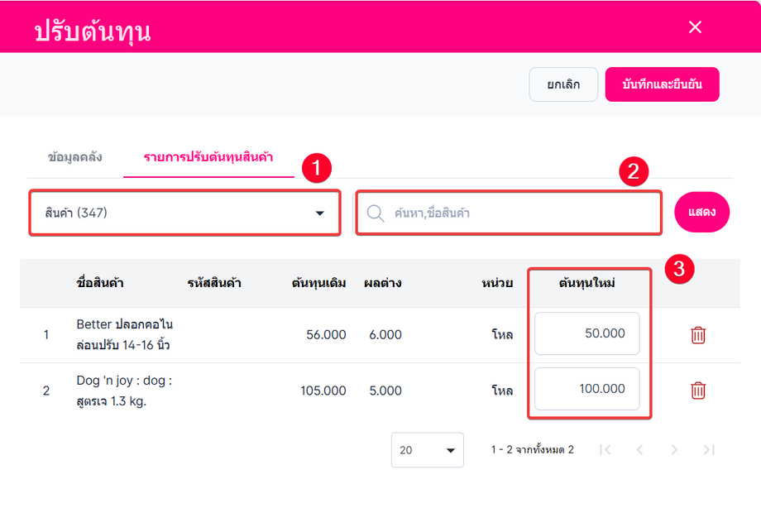The image size is (761, 532).
Task: Click the ต้นทุนใหม่ column header
Action: [x=591, y=283]
